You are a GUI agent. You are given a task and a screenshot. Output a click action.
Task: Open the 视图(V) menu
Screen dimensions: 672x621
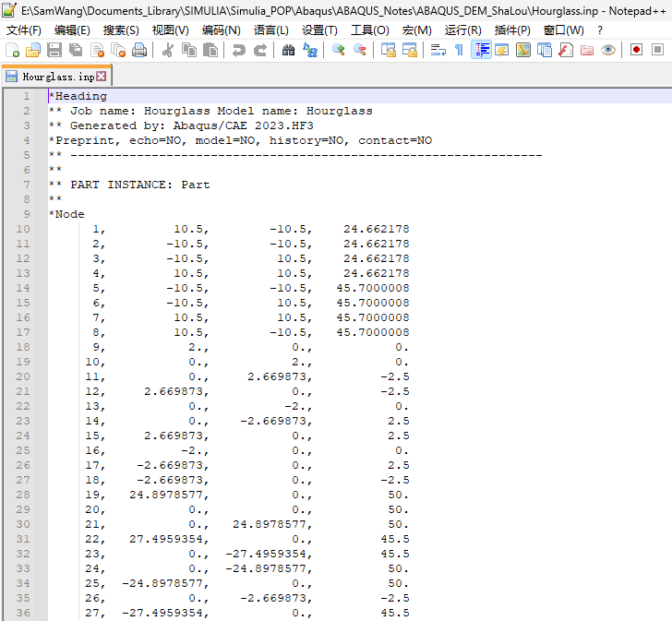pyautogui.click(x=171, y=30)
